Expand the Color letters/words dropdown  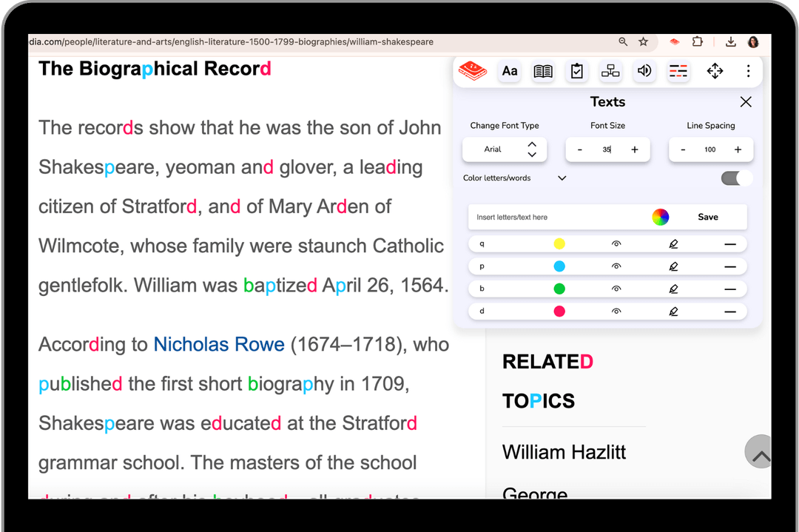(562, 178)
